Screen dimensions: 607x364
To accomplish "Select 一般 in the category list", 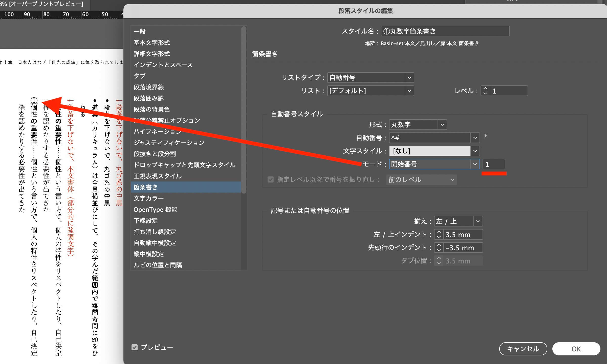I will click(140, 32).
